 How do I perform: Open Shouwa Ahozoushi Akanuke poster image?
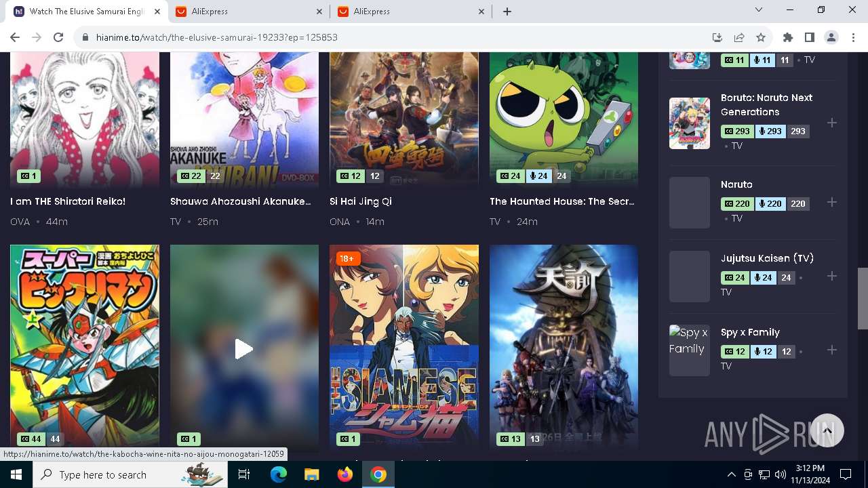[244, 120]
